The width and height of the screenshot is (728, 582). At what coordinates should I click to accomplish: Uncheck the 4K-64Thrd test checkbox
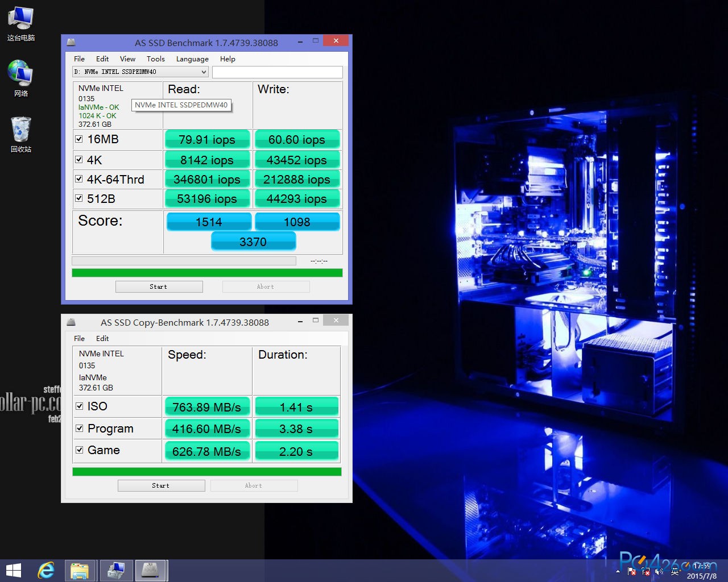(x=80, y=179)
